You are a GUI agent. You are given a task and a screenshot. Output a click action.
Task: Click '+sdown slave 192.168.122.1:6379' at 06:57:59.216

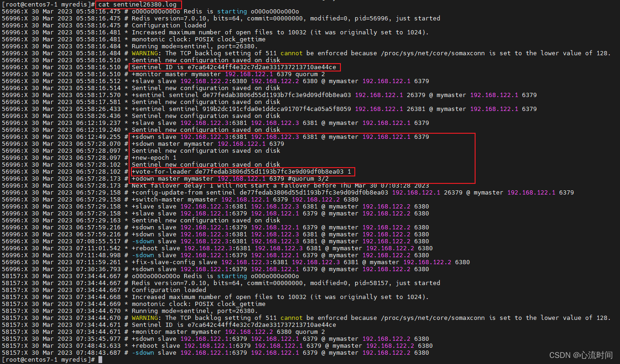pos(280,227)
